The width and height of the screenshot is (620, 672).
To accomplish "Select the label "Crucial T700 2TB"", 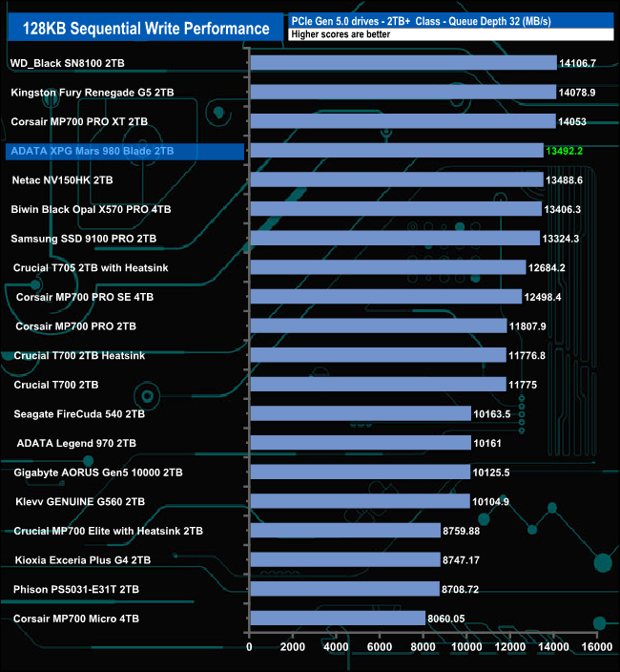I will [56, 385].
